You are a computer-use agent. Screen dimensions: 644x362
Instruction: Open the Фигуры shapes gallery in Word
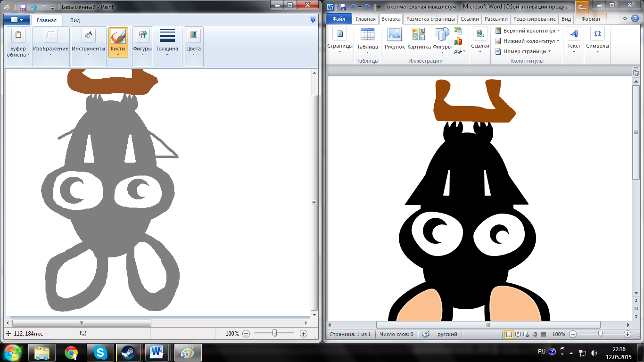pos(442,40)
